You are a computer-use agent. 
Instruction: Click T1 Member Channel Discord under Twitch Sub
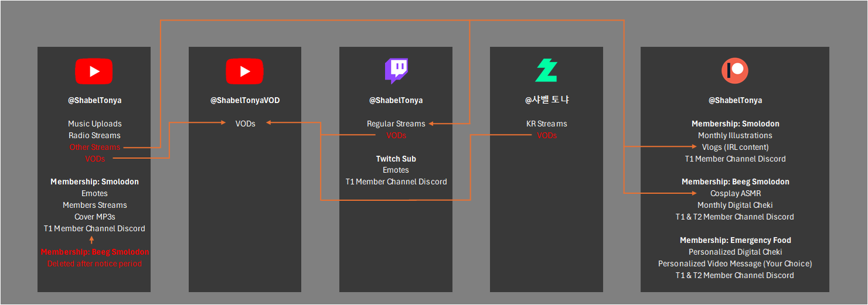coord(396,181)
